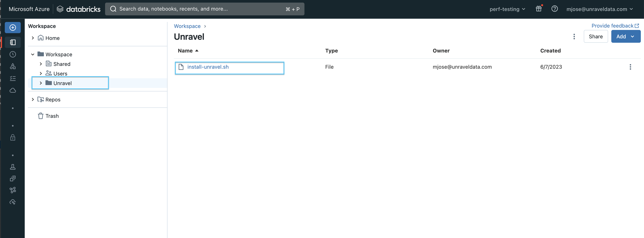644x238 pixels.
Task: Click the Owner column header
Action: (441, 51)
